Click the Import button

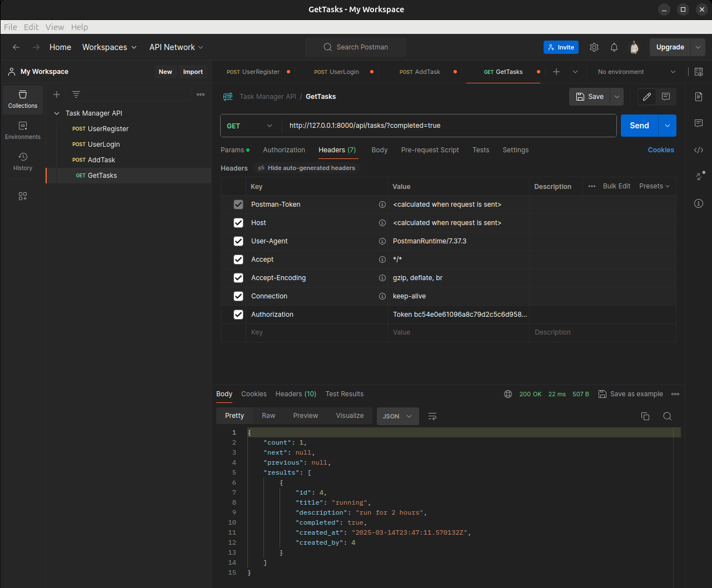193,72
